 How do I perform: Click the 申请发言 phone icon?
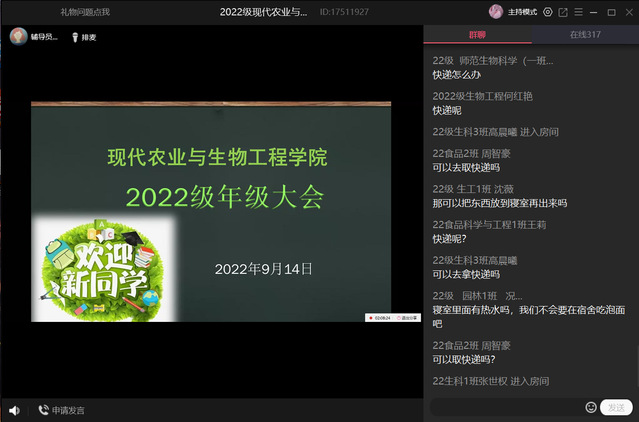pyautogui.click(x=44, y=410)
